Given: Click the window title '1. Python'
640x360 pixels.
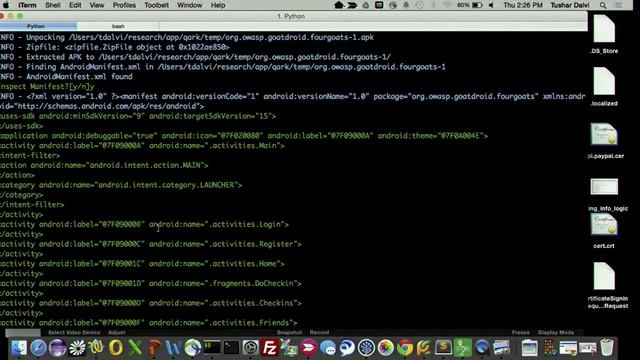Looking at the screenshot, I should (291, 16).
